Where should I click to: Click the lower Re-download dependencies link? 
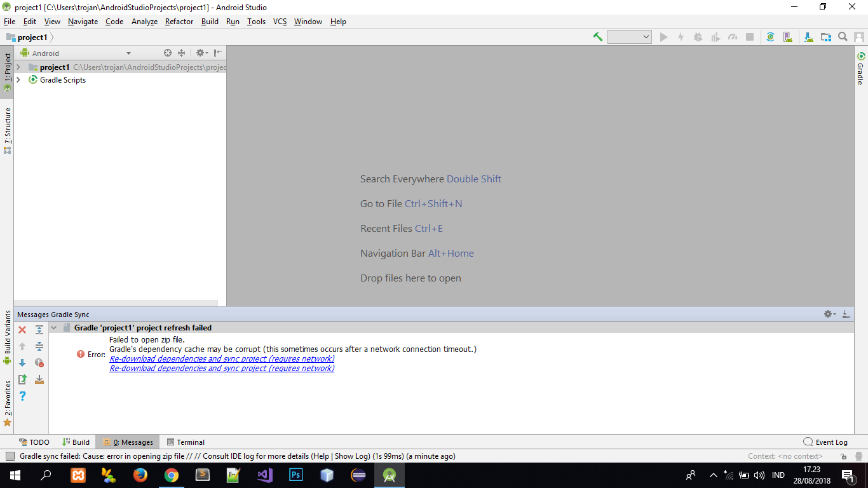222,369
